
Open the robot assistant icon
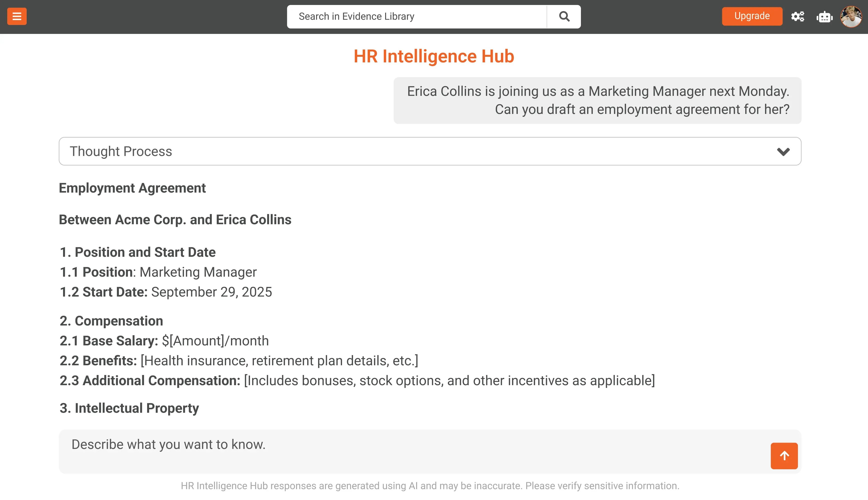(x=824, y=17)
